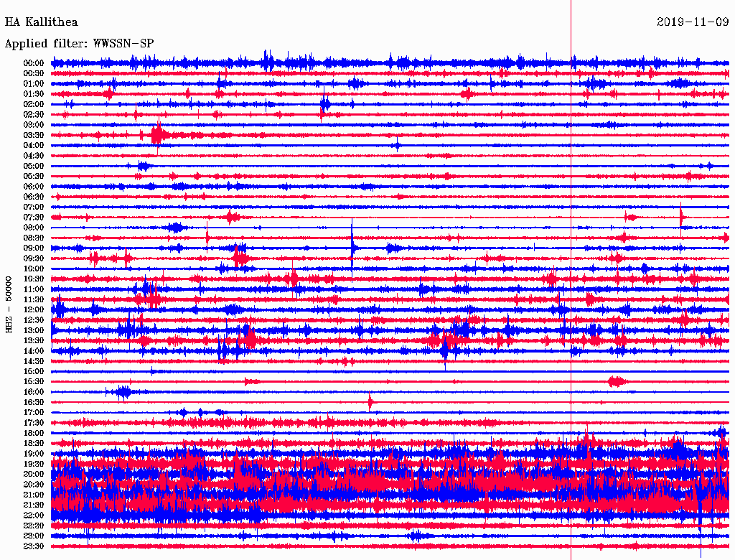Screen dimensions: 735x560
Task: Select the 03:00 time label
Action: coord(34,125)
